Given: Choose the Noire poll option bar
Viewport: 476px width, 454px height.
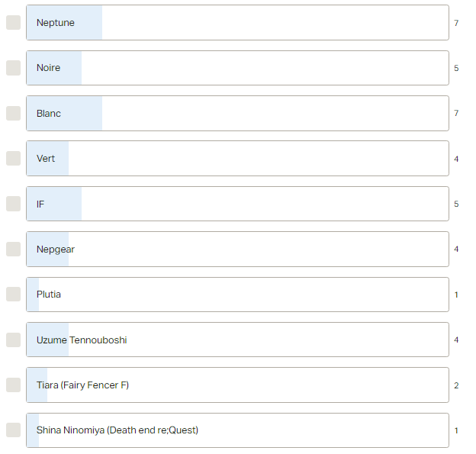Looking at the screenshot, I should click(x=237, y=68).
